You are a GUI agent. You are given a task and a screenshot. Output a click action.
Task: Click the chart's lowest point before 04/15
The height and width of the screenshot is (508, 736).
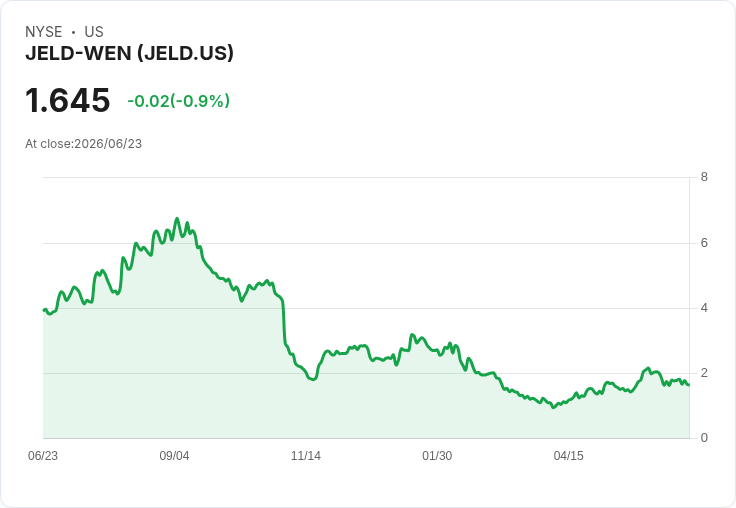pyautogui.click(x=553, y=407)
